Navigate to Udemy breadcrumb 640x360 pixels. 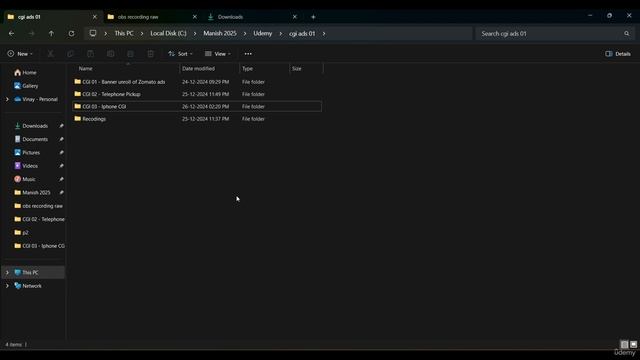(262, 33)
